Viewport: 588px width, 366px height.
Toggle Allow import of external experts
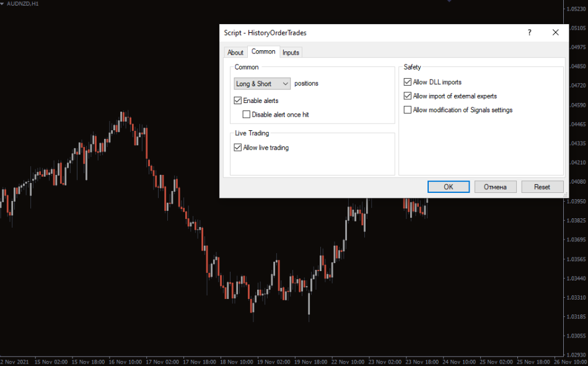(408, 96)
